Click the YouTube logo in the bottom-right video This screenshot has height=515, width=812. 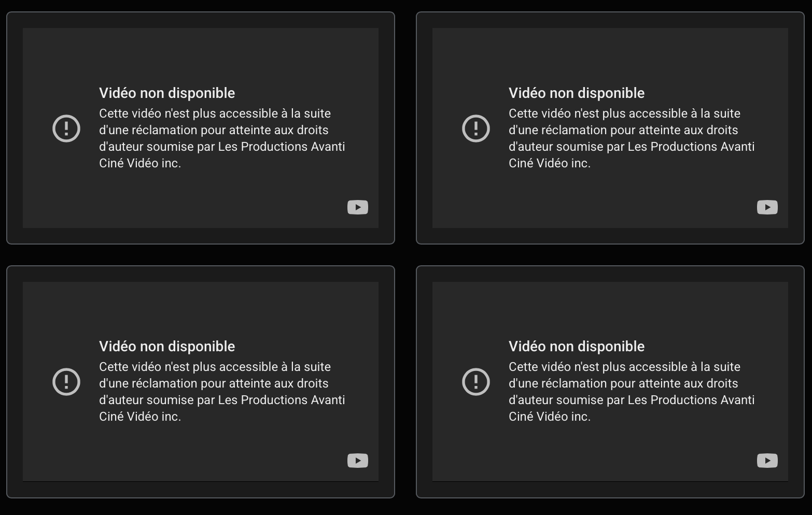coord(767,461)
